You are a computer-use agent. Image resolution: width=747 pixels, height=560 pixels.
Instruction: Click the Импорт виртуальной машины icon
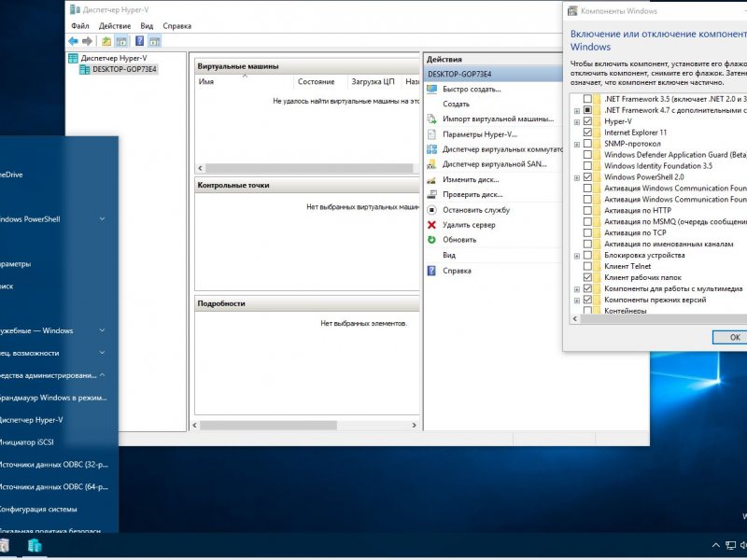[431, 119]
